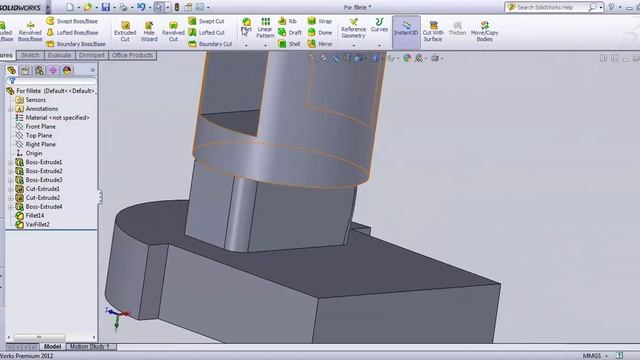Select the Wrap tool
The image size is (640, 360).
320,21
